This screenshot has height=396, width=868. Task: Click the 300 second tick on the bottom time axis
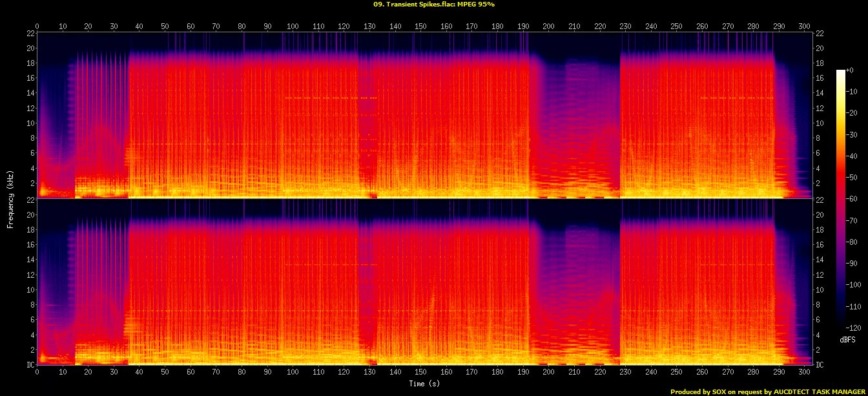(x=804, y=373)
